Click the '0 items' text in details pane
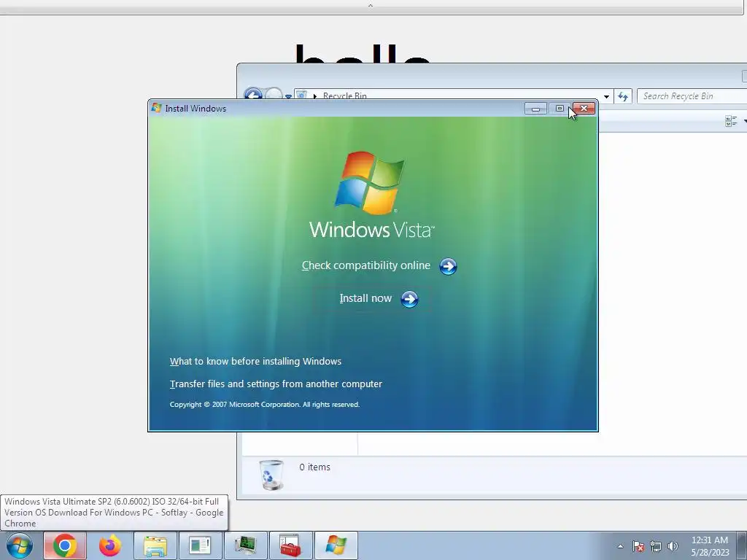 [314, 467]
